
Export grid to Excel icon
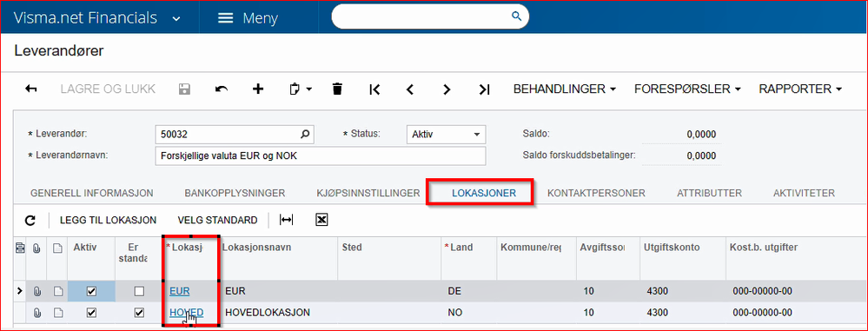(322, 221)
